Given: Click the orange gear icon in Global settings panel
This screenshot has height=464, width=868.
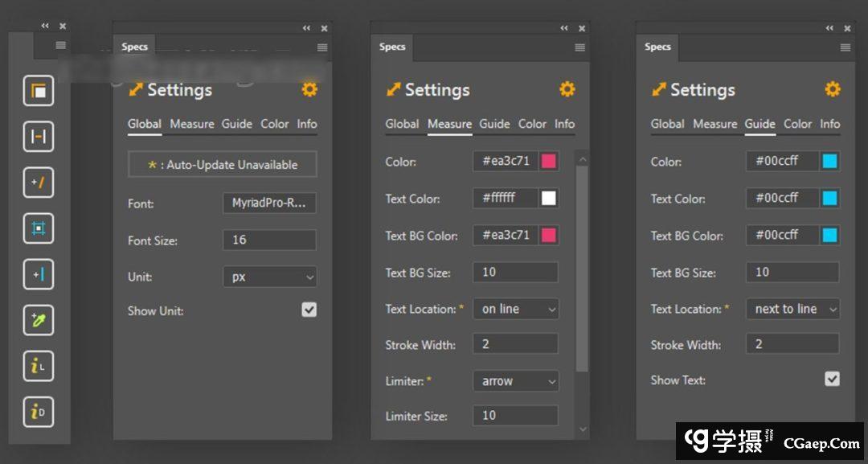Looking at the screenshot, I should click(309, 89).
